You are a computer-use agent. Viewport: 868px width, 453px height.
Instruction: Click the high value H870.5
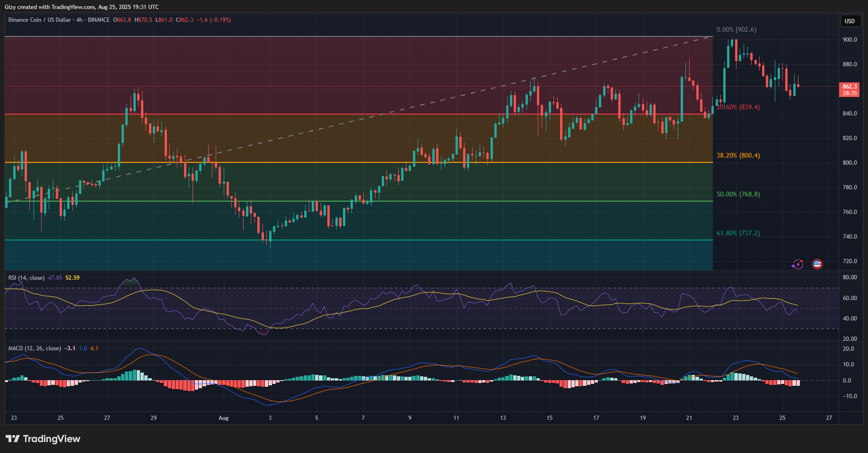(143, 20)
